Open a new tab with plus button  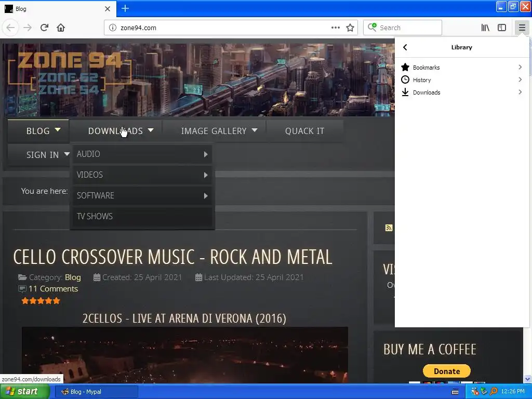[125, 8]
